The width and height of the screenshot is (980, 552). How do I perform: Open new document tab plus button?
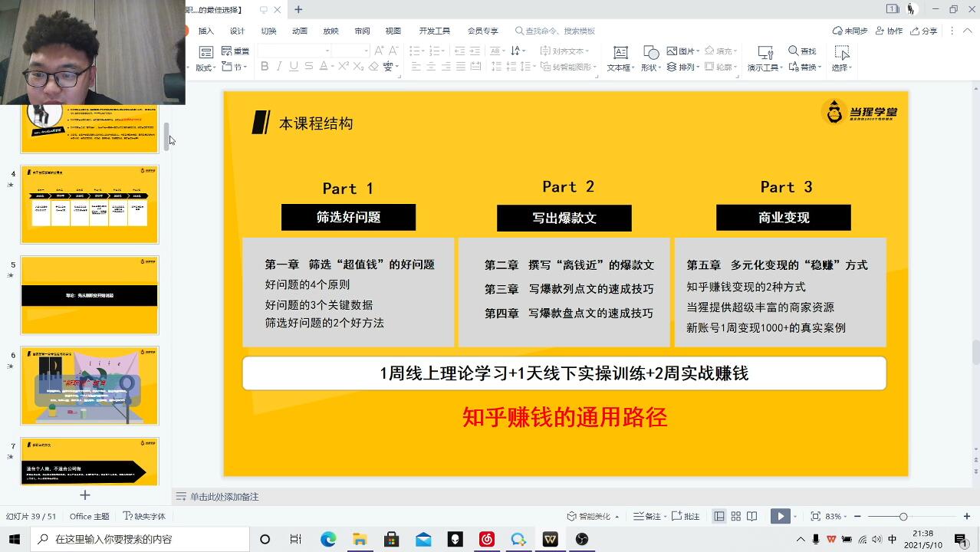point(298,9)
